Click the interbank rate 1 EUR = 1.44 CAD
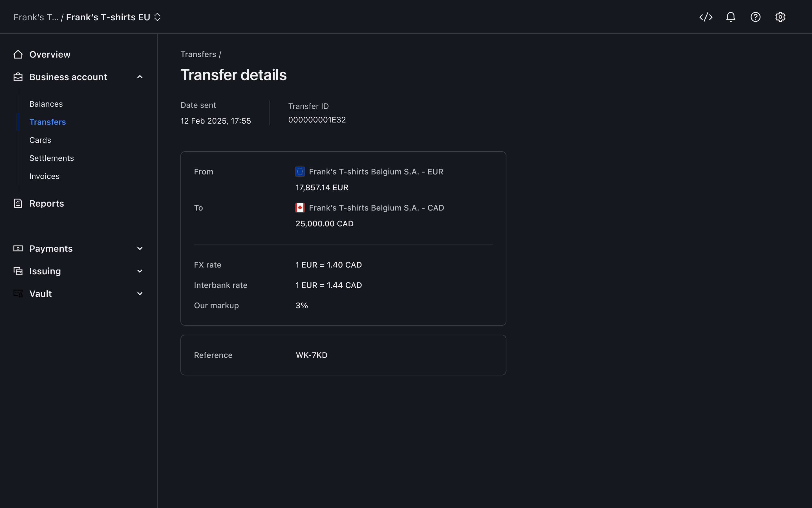 click(328, 285)
